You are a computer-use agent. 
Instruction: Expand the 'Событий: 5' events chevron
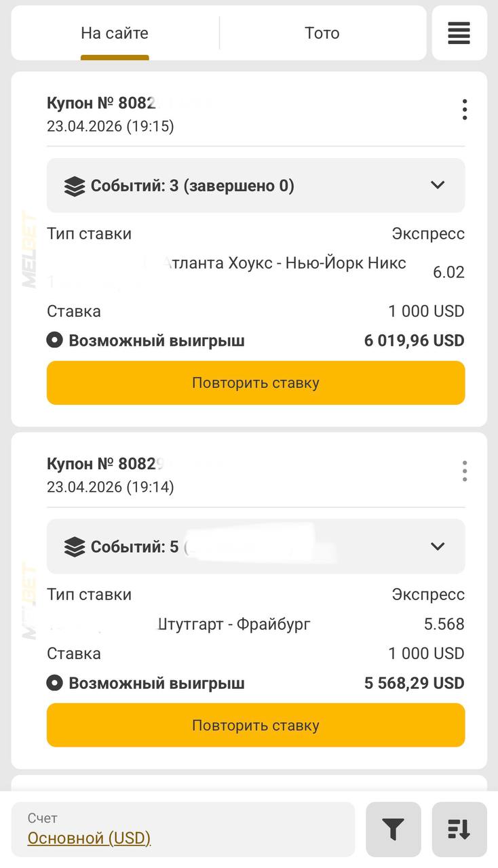438,546
